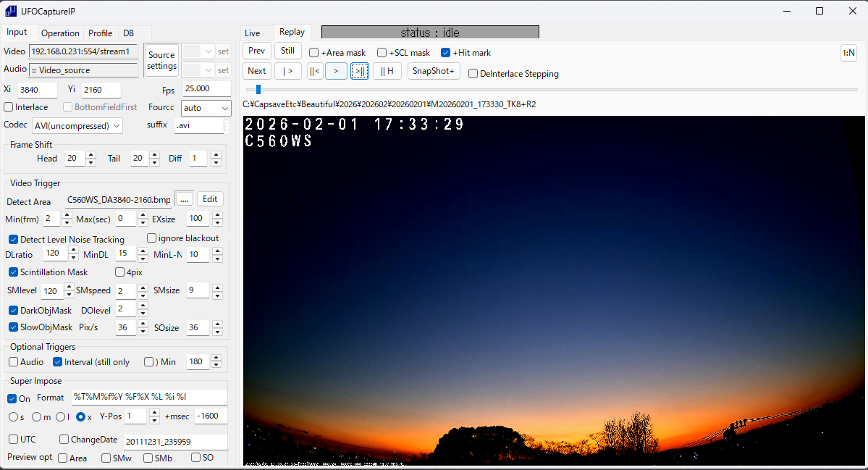Click the SnapShot+ button
Viewport: 868px width, 470px height.
[x=434, y=71]
